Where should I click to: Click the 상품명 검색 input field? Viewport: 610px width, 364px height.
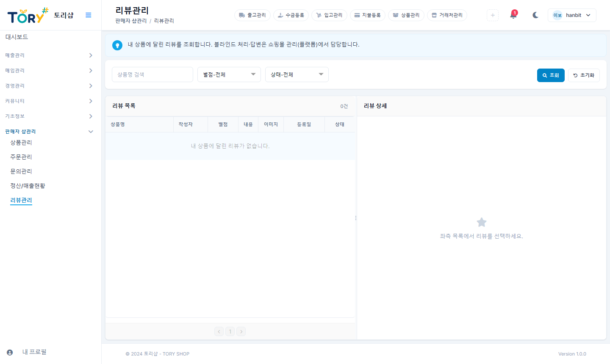pyautogui.click(x=152, y=74)
